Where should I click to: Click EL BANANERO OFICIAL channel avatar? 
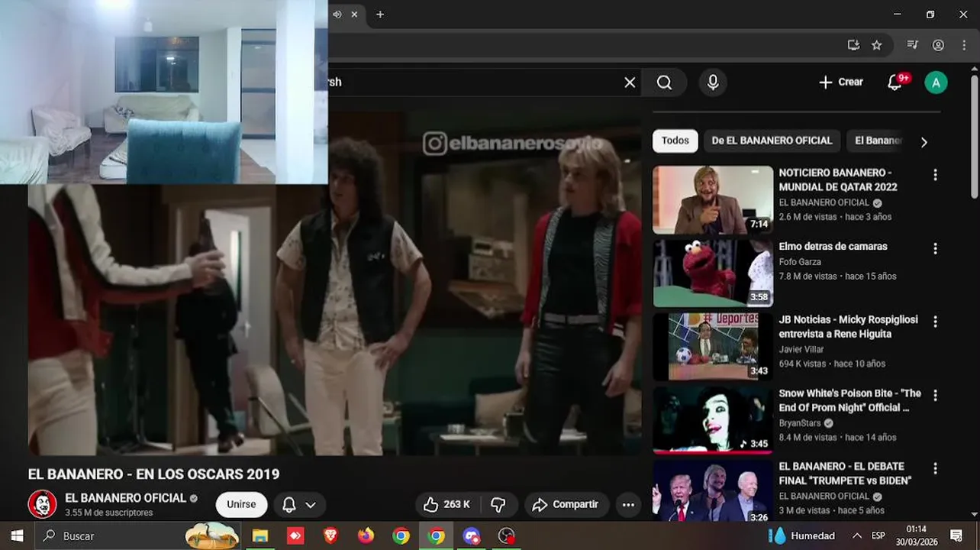pos(42,504)
